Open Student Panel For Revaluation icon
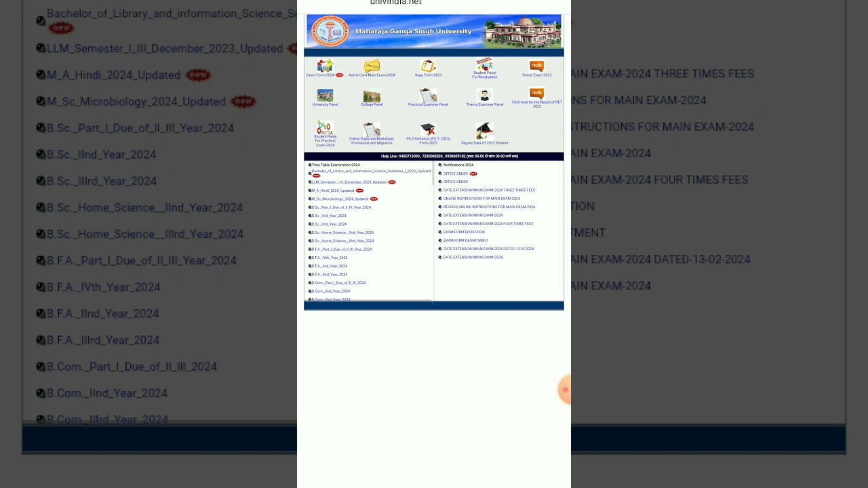The height and width of the screenshot is (488, 868). 485,64
